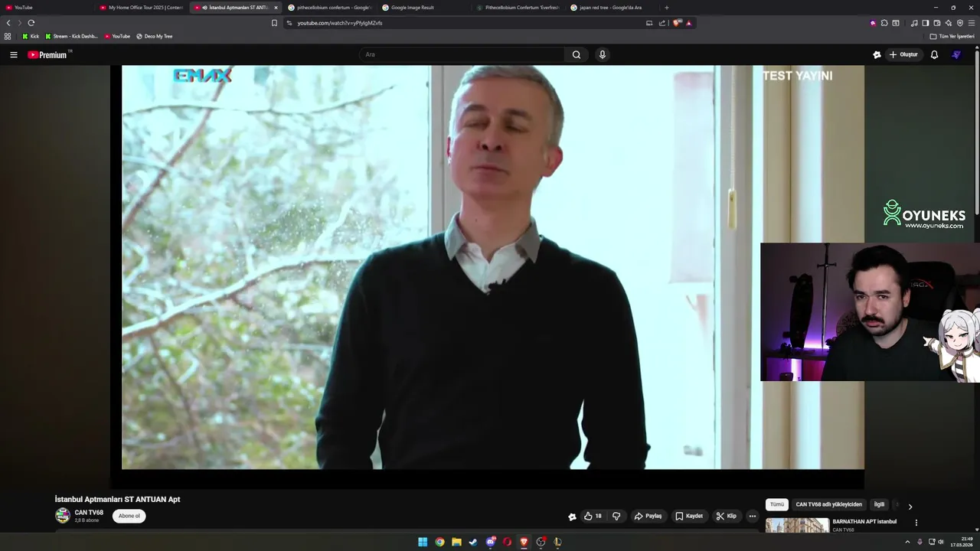Like the video with thumbs up

(x=593, y=516)
